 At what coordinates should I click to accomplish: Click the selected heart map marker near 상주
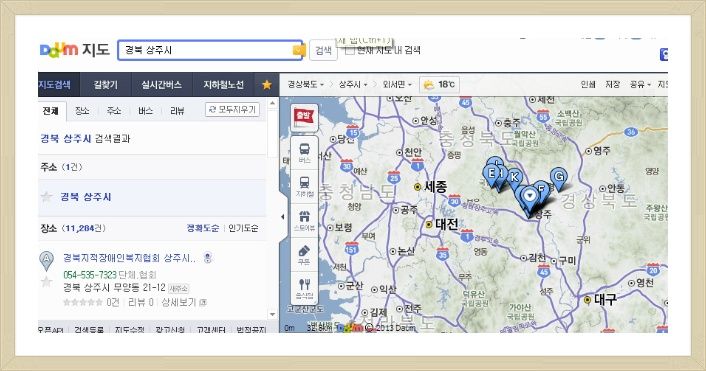click(530, 199)
